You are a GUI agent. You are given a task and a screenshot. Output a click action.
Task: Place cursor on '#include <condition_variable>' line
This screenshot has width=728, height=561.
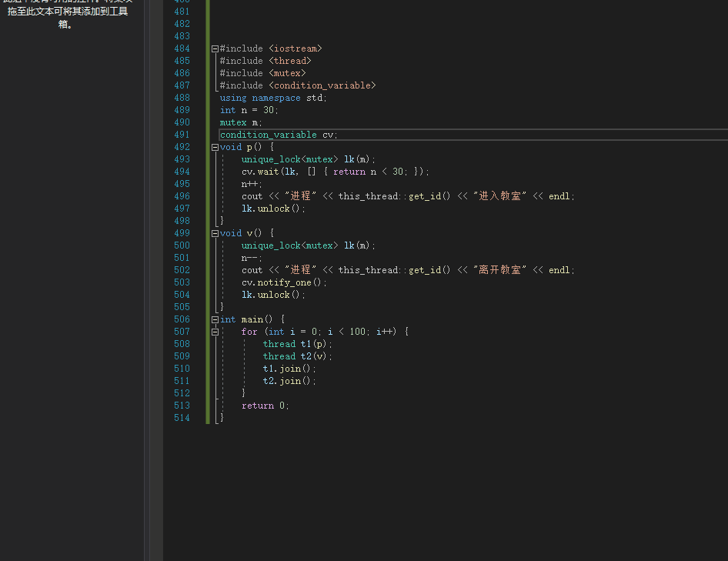pos(298,85)
